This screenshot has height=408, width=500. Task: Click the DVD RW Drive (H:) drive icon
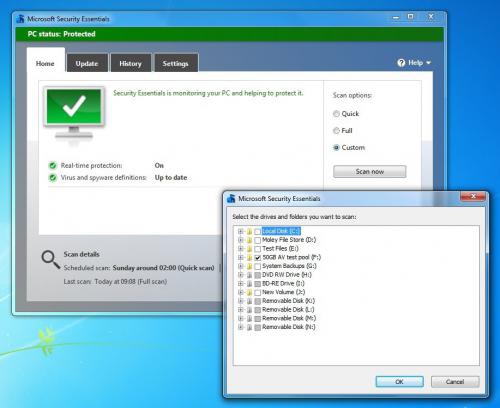pos(249,275)
